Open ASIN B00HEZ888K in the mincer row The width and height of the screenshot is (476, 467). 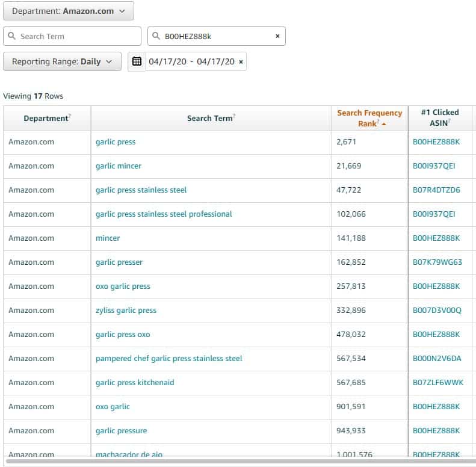436,238
